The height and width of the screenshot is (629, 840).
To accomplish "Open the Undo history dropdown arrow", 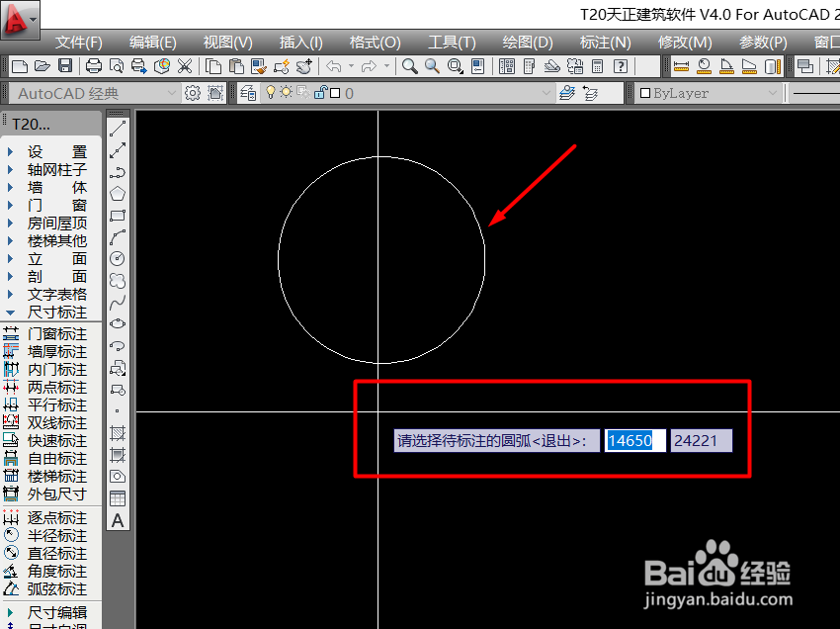I will [x=352, y=66].
